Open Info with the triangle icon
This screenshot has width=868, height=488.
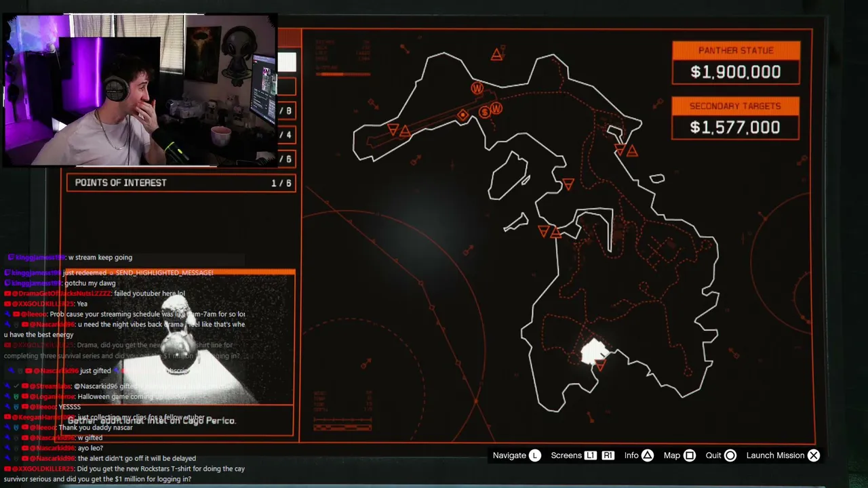648,455
